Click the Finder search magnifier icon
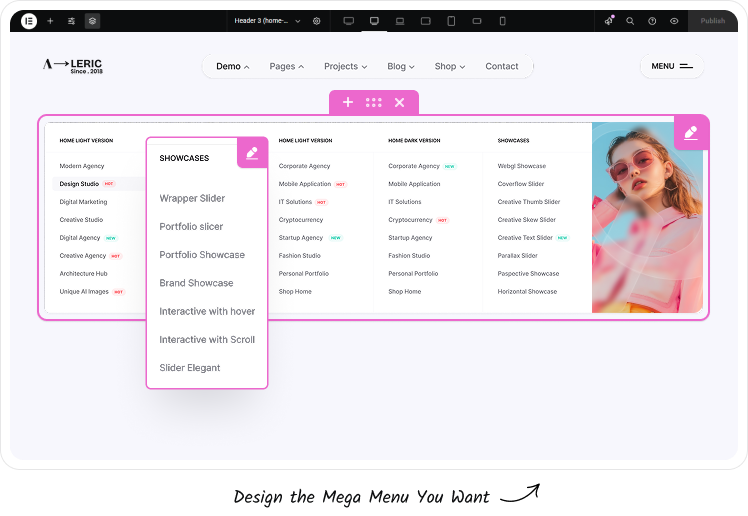Image resolution: width=748 pixels, height=516 pixels. click(x=630, y=20)
